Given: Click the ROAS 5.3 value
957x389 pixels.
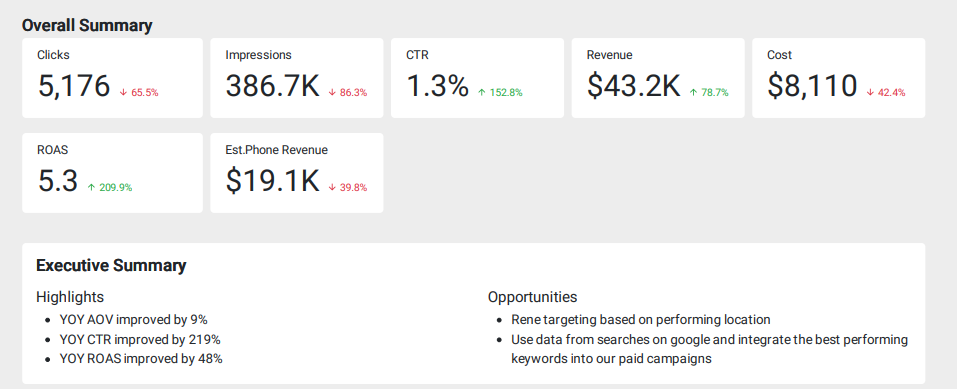Looking at the screenshot, I should point(58,181).
